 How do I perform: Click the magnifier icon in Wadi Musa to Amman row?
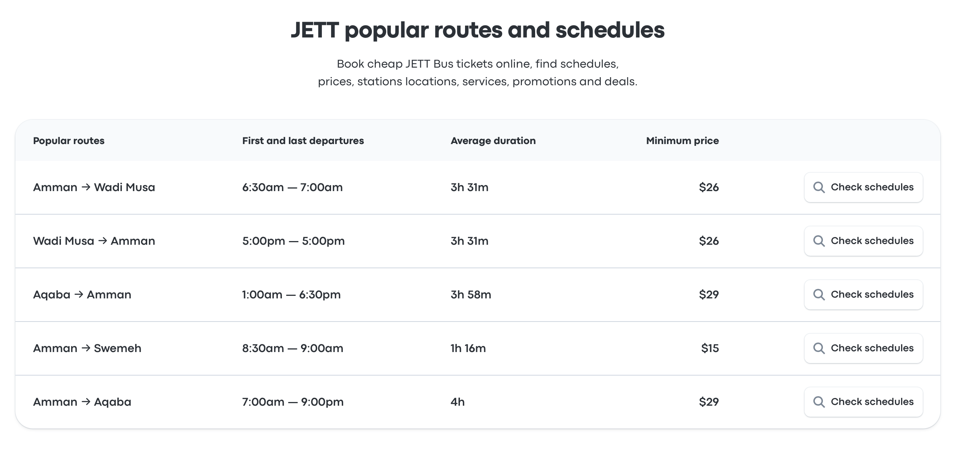819,241
